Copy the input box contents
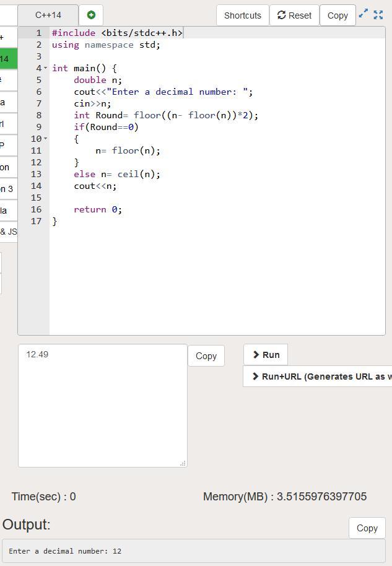Screen dimensions: 392x566 206,356
